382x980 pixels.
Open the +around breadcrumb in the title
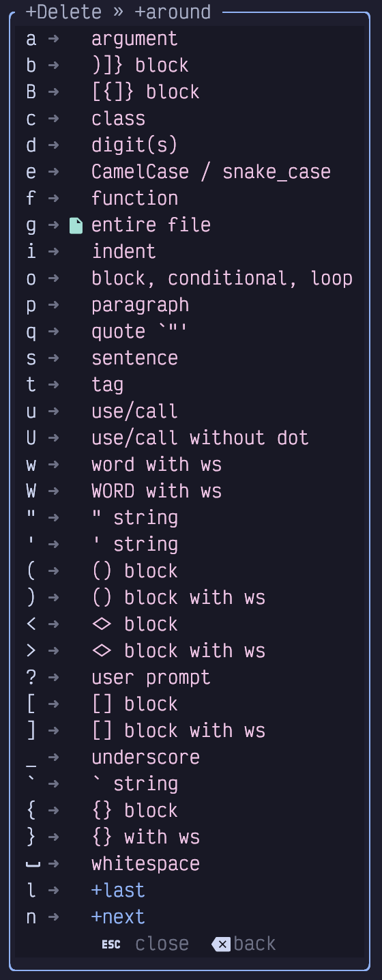click(x=173, y=12)
